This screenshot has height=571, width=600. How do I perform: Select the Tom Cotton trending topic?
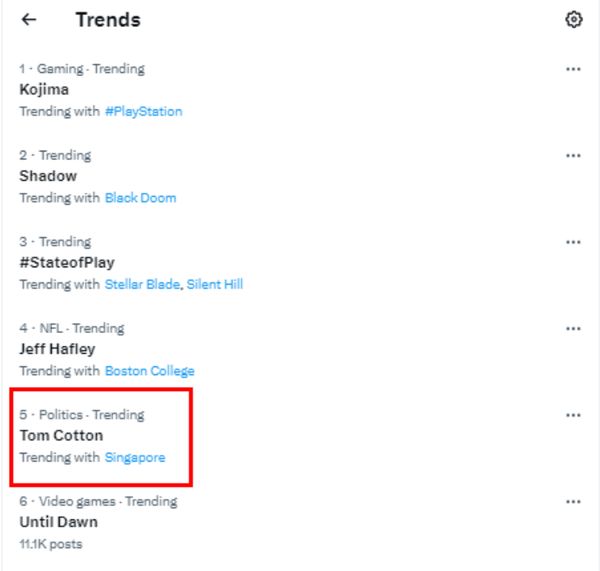coord(61,436)
